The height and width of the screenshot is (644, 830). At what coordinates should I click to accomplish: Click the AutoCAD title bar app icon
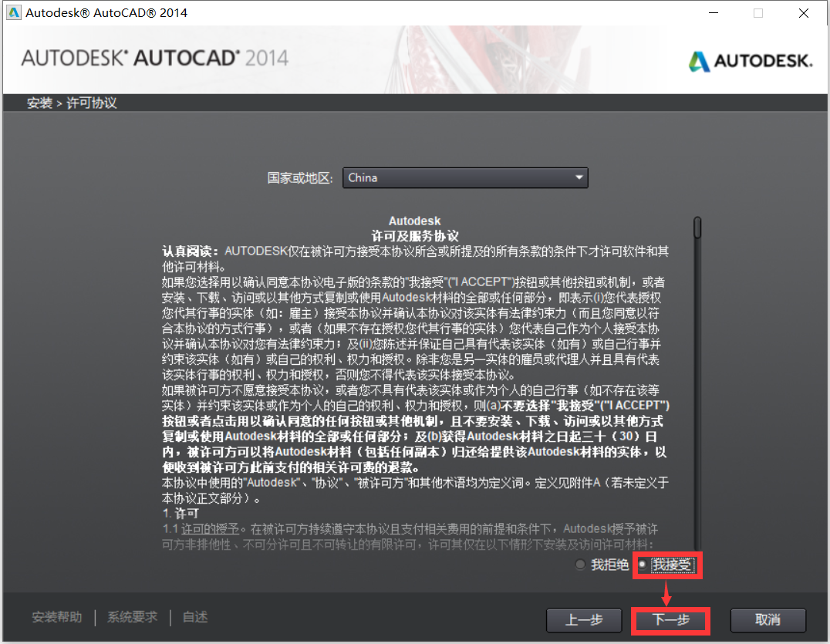[14, 12]
